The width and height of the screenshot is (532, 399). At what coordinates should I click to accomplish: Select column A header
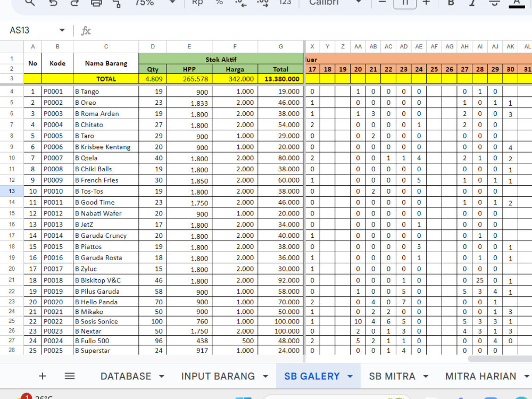[32, 46]
